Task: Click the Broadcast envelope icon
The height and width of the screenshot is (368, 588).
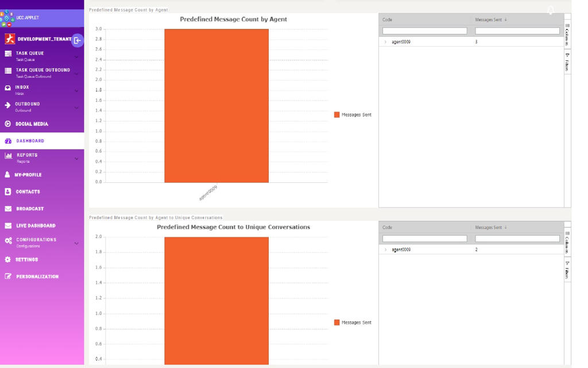Action: (8, 209)
